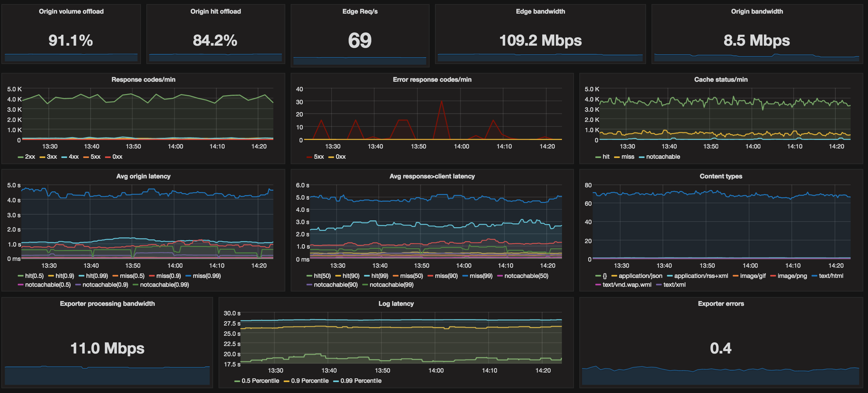The image size is (868, 393).
Task: Toggle miss series in Cache status legend
Action: (628, 157)
